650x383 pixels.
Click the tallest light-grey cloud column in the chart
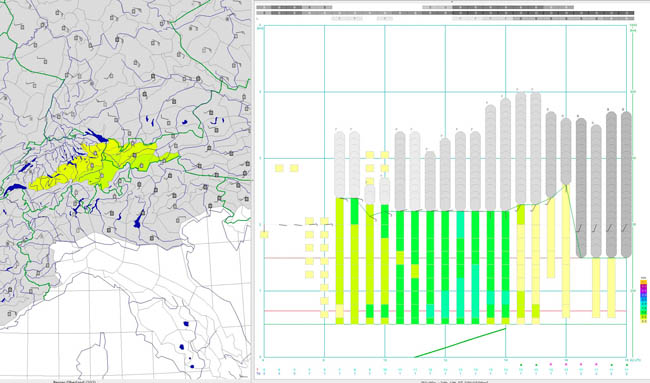pyautogui.click(x=521, y=149)
